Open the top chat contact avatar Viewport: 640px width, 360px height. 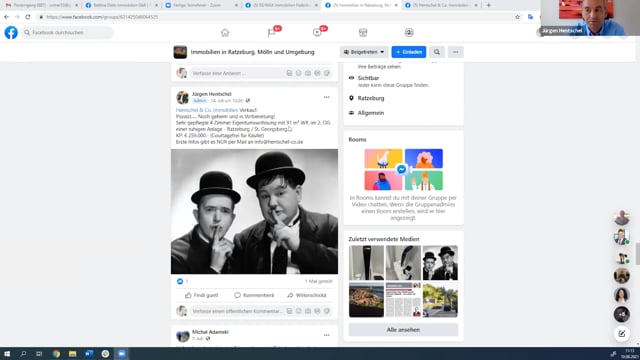[622, 218]
